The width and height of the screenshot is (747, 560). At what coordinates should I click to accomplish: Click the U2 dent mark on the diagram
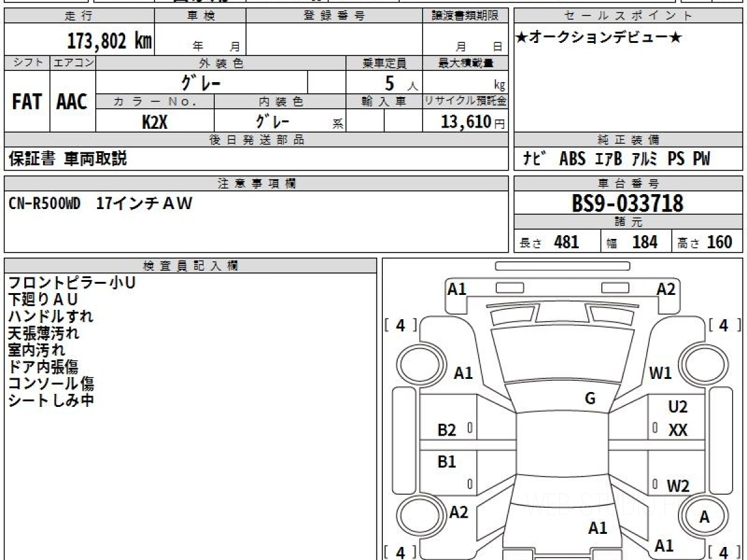click(678, 407)
